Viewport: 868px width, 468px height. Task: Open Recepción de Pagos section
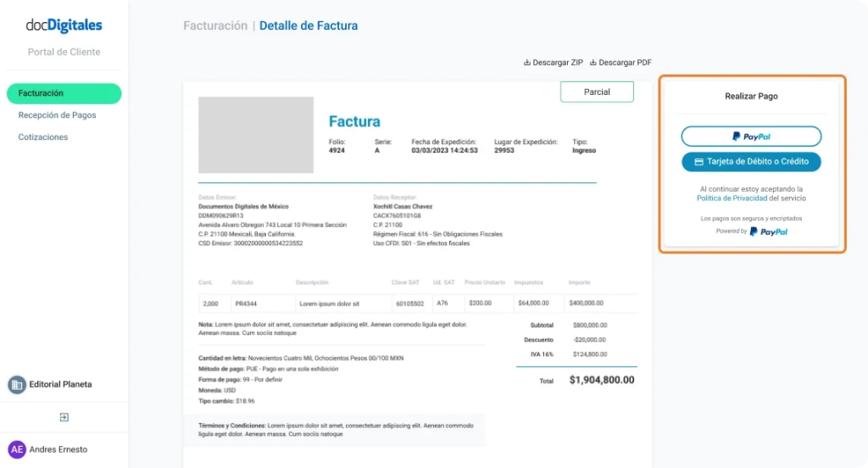[x=57, y=115]
